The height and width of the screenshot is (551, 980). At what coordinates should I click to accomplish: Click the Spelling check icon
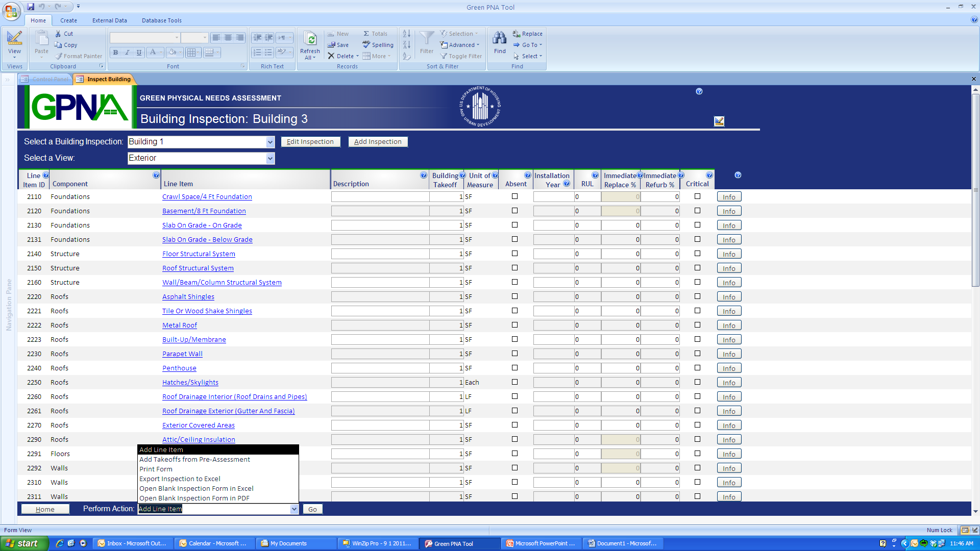[x=366, y=45]
